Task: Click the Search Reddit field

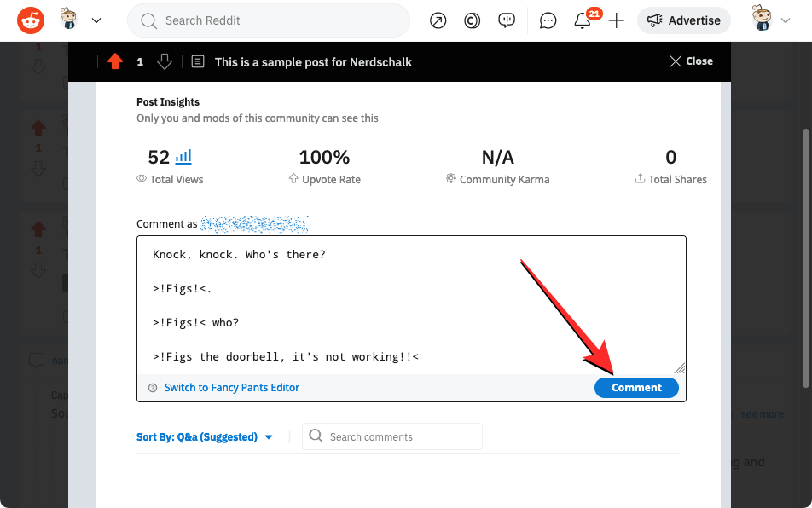Action: pos(268,20)
